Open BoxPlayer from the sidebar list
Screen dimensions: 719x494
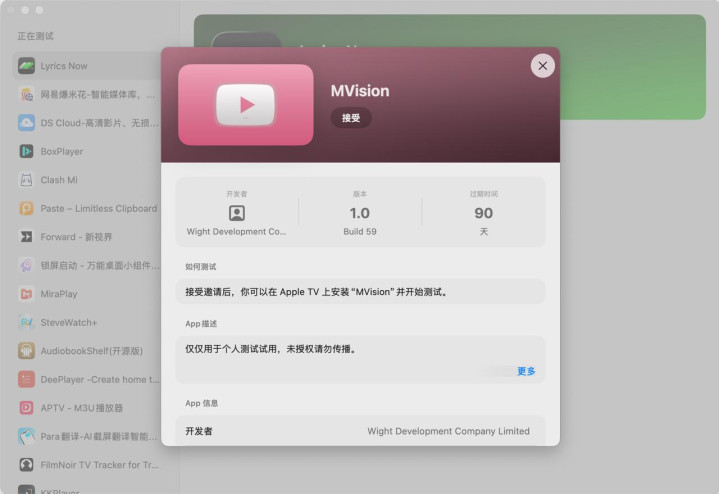[x=87, y=151]
